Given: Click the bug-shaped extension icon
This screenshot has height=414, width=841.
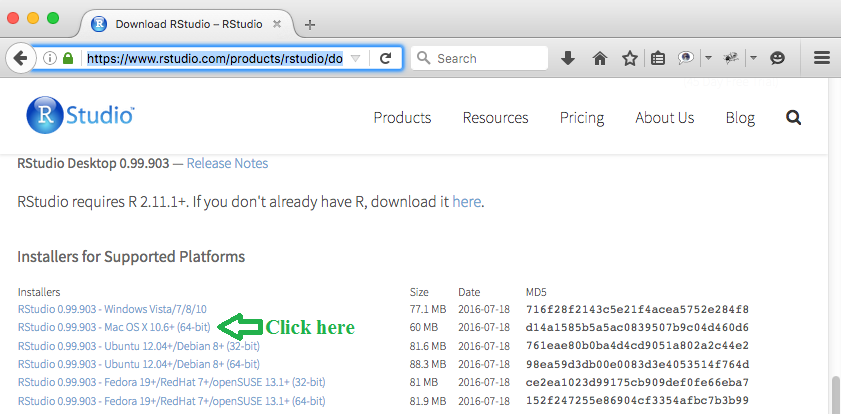Looking at the screenshot, I should click(731, 58).
